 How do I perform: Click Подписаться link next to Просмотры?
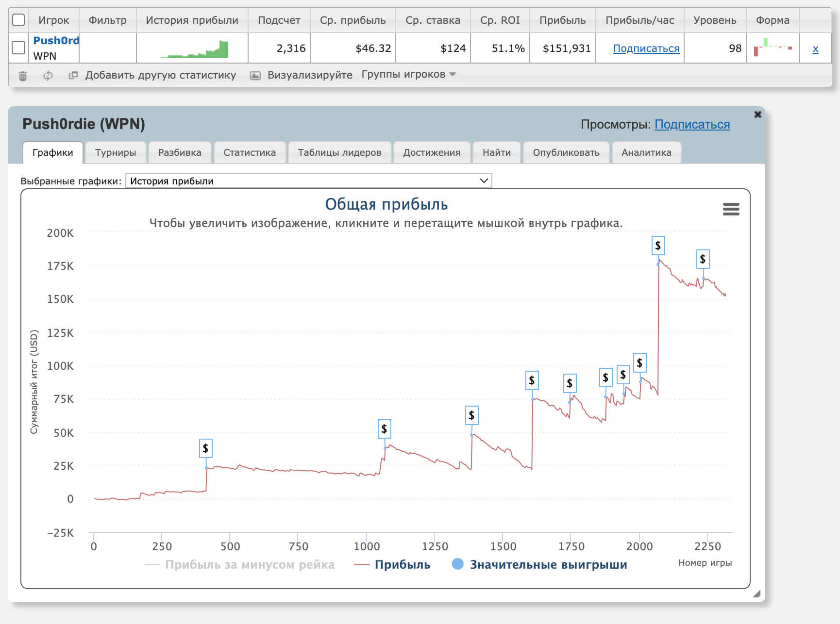tap(692, 125)
